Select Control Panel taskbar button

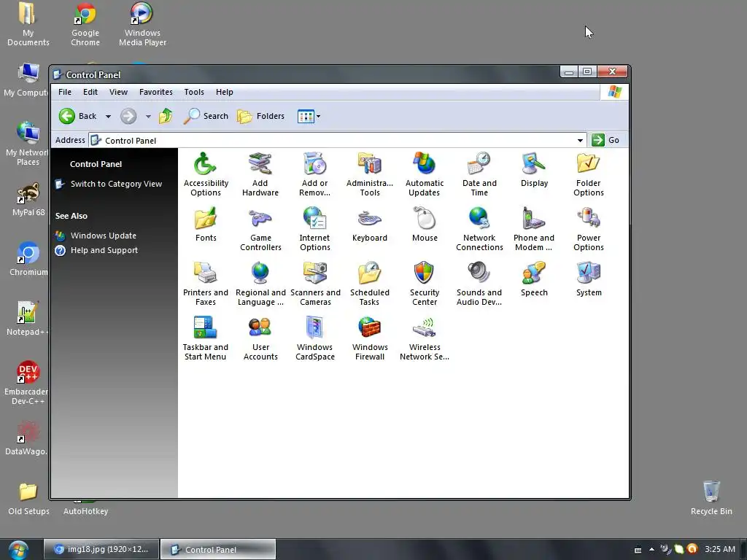tap(217, 549)
